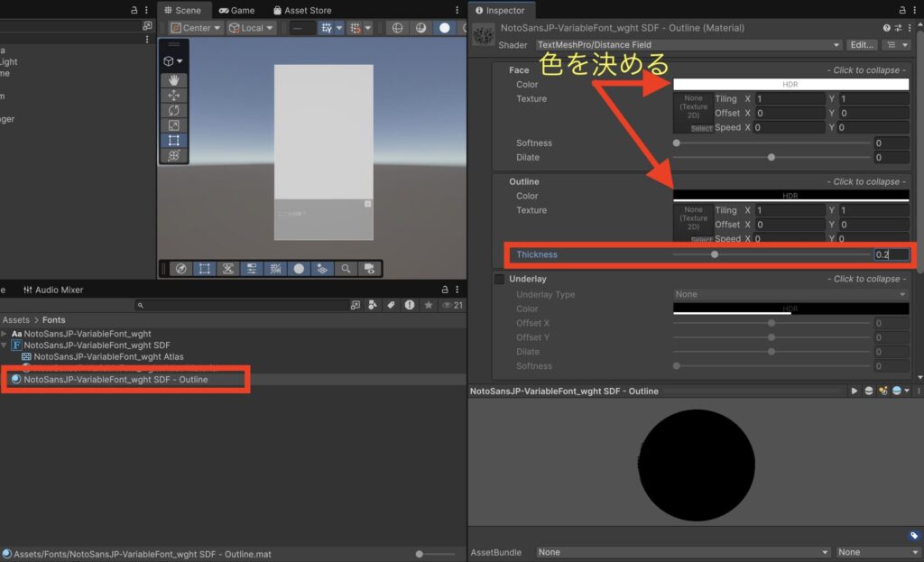924x562 pixels.
Task: Open material preset sliders icon
Action: (x=898, y=28)
